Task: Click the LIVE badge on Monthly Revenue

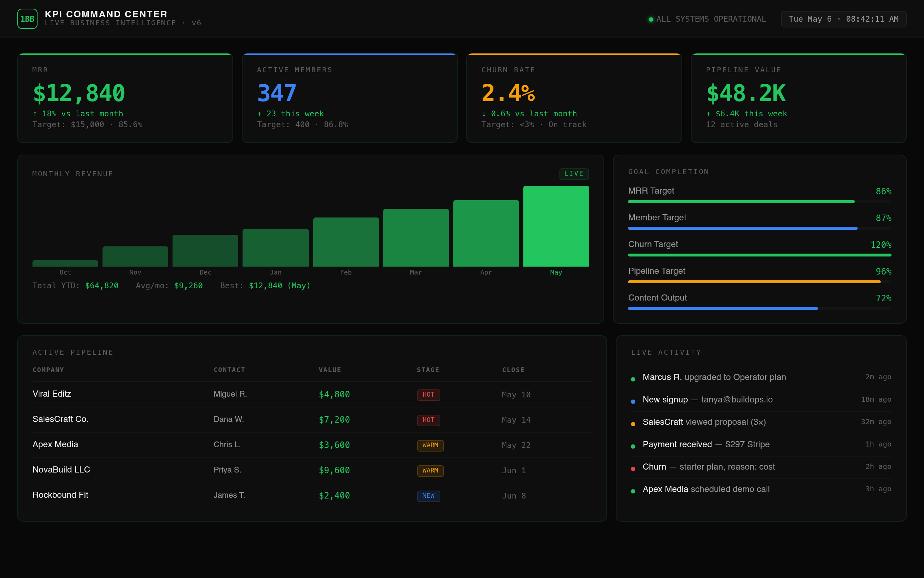Action: pos(574,173)
